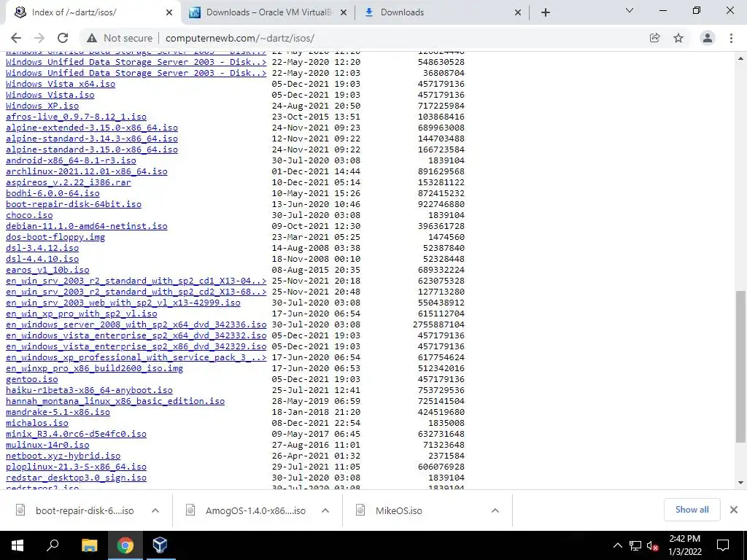
Task: Click file size 2755887104
Action: pyautogui.click(x=438, y=324)
